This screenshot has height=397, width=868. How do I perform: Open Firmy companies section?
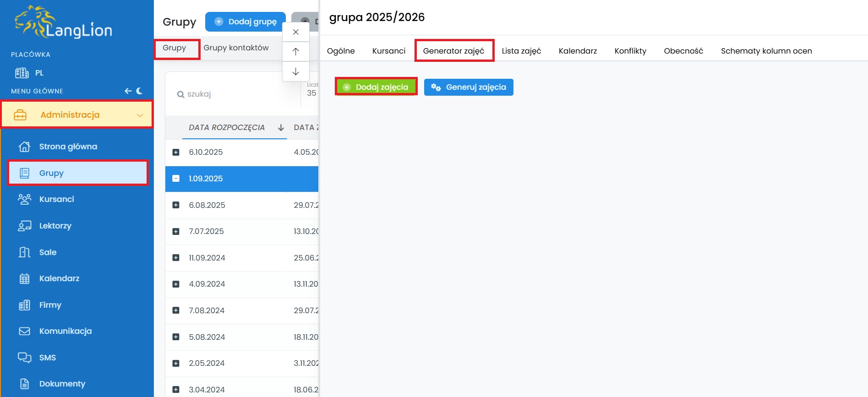[50, 305]
